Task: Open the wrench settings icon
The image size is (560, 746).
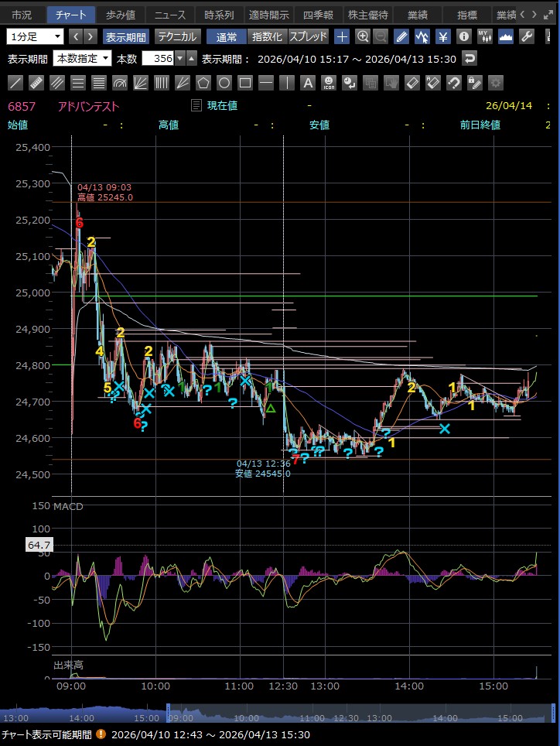Action: click(x=527, y=36)
